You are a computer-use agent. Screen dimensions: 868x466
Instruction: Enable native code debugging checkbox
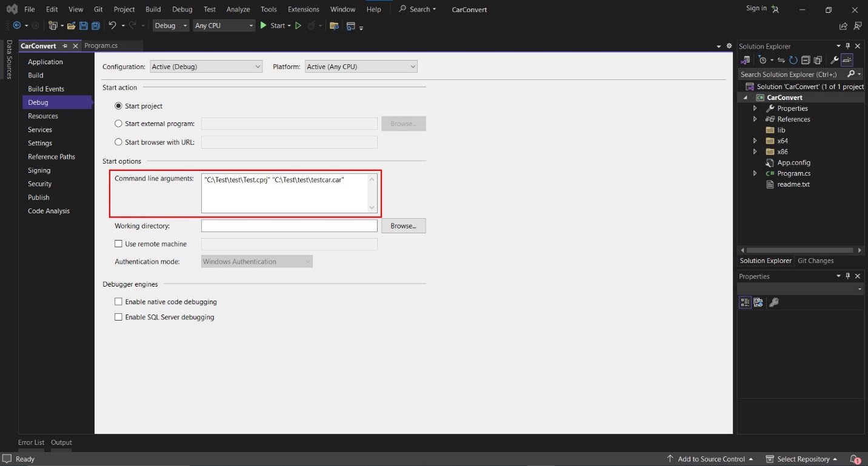point(119,302)
